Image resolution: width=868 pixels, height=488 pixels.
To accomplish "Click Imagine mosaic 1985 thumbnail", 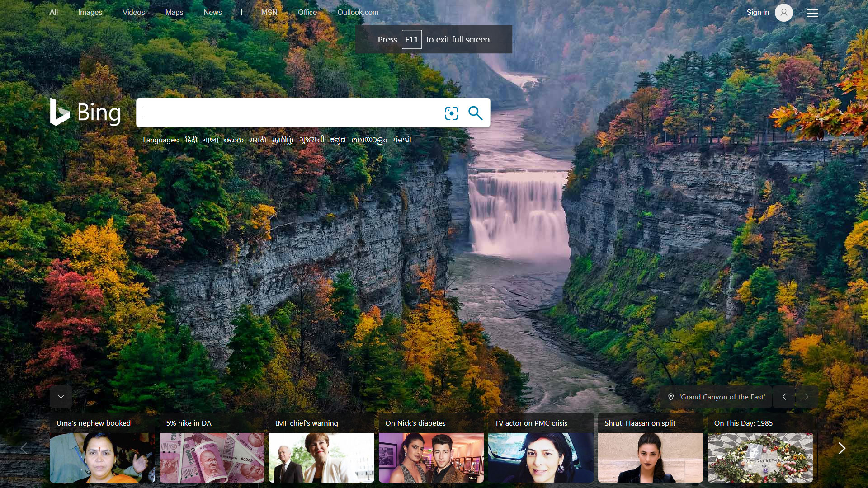I will click(x=760, y=458).
